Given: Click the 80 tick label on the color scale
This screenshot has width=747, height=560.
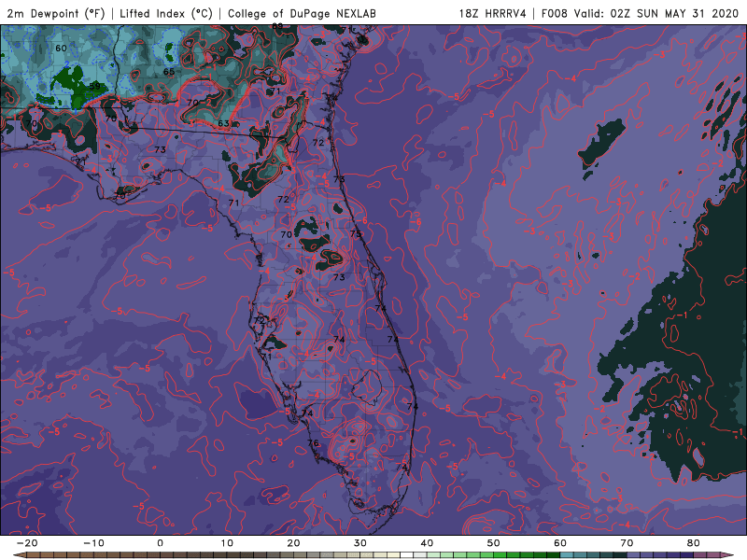Looking at the screenshot, I should coord(694,543).
